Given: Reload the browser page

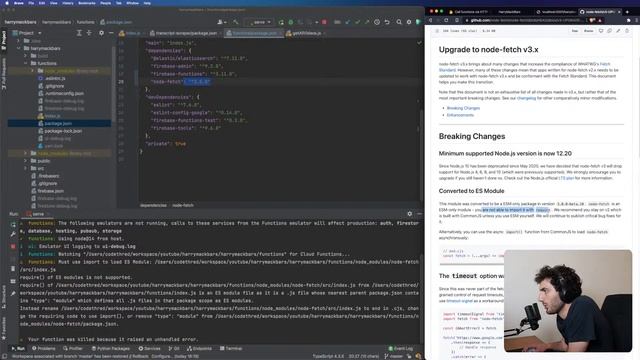Looking at the screenshot, I should click(446, 20).
